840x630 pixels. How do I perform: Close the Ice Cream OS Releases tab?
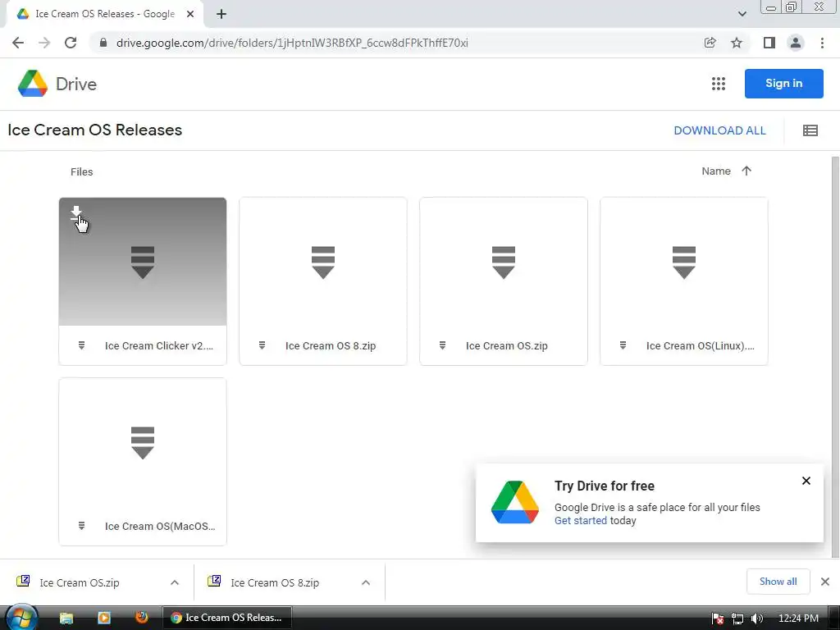point(190,15)
